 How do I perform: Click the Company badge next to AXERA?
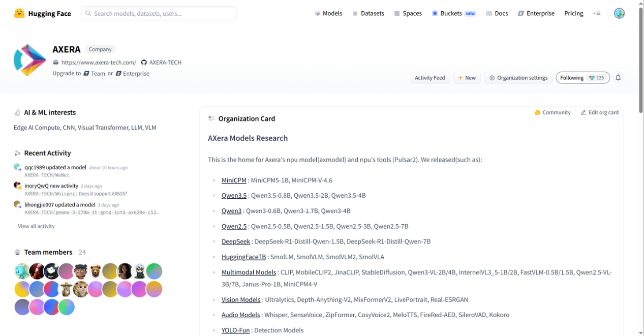click(100, 49)
